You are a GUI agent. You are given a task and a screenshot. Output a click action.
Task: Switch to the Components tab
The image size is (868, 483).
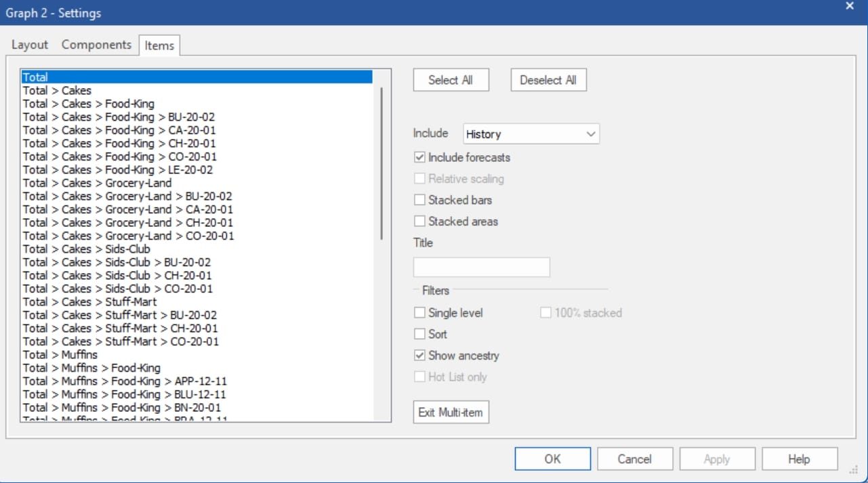point(96,44)
